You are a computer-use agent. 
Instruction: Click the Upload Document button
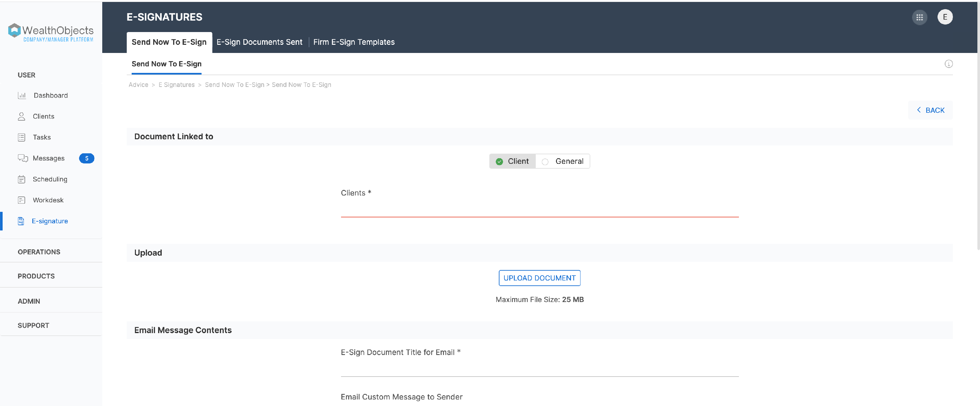coord(539,278)
